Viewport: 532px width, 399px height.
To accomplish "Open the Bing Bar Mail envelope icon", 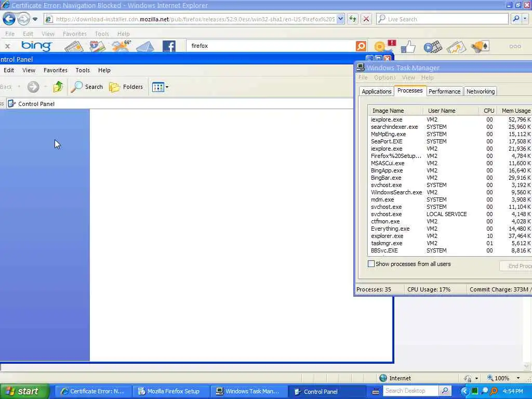I will click(145, 46).
